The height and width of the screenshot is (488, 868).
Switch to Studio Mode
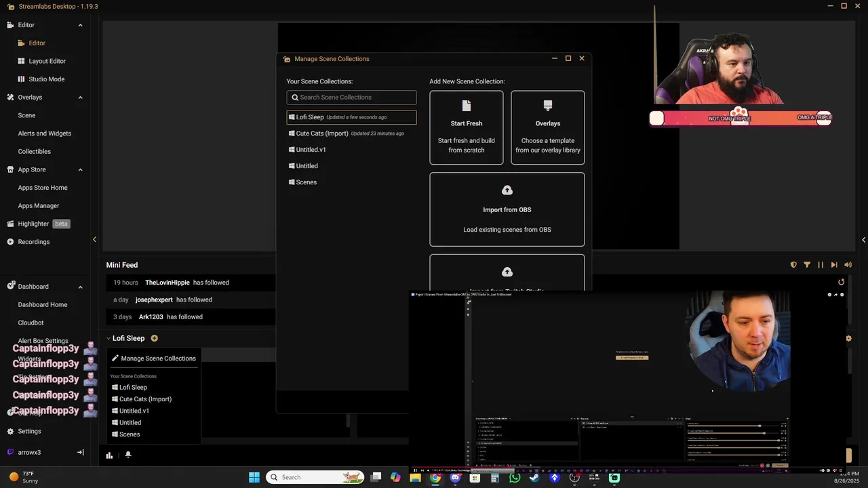(x=46, y=79)
